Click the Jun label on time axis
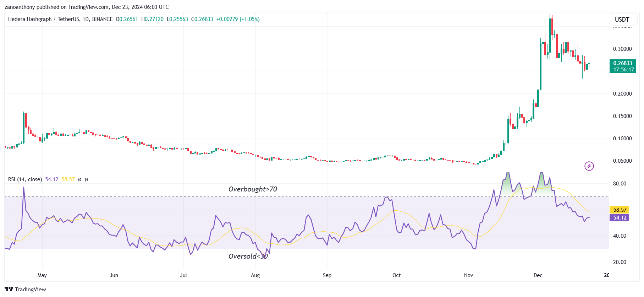Image resolution: width=644 pixels, height=297 pixels. pyautogui.click(x=114, y=275)
